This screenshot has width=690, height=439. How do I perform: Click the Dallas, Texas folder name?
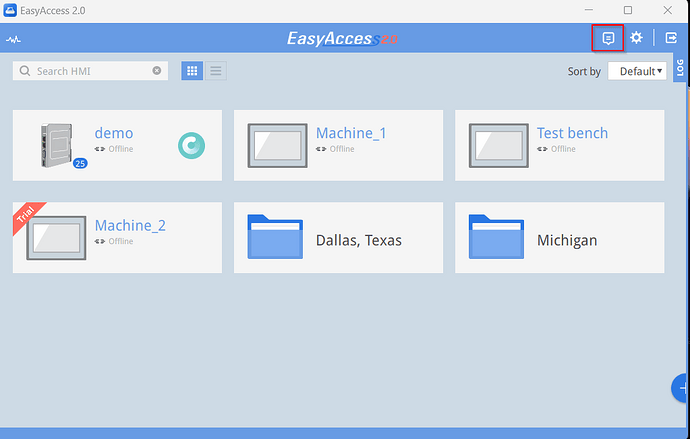pyautogui.click(x=359, y=240)
